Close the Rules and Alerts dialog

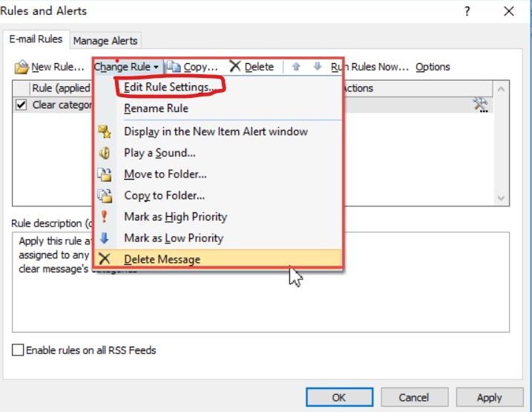(508, 11)
